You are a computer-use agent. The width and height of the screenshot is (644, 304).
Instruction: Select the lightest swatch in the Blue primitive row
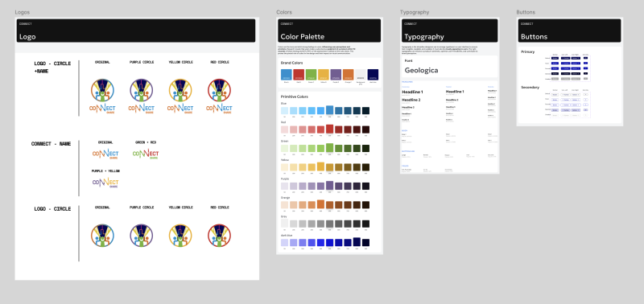click(x=284, y=111)
